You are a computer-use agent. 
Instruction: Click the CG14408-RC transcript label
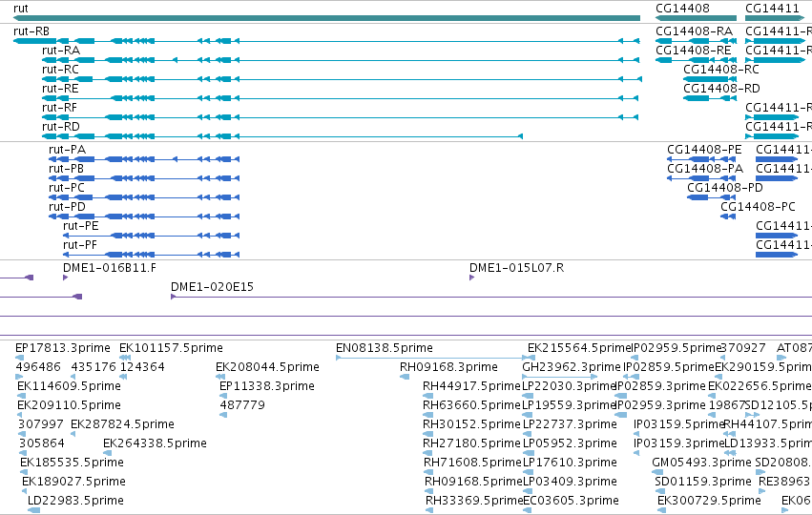pos(721,70)
